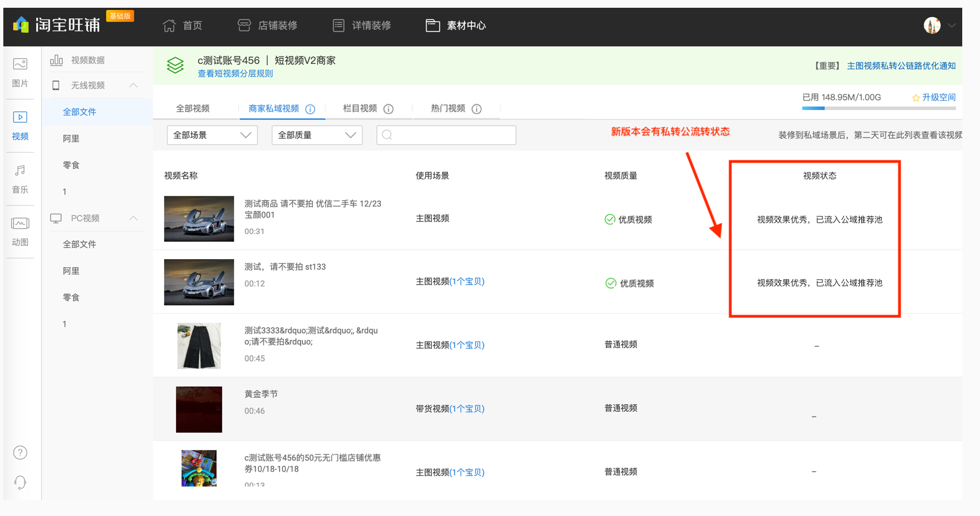The width and height of the screenshot is (980, 516).
Task: Open 1个宝贝 link in 50元无门槛 coupon row
Action: click(467, 473)
